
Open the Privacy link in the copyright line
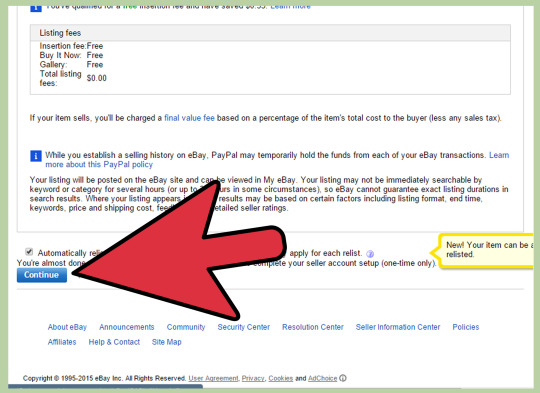point(253,378)
